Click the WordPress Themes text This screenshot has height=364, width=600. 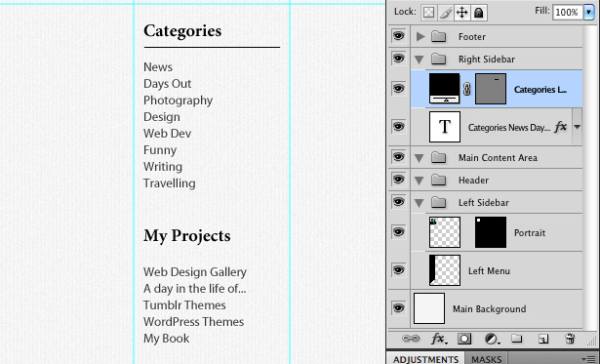pos(193,321)
